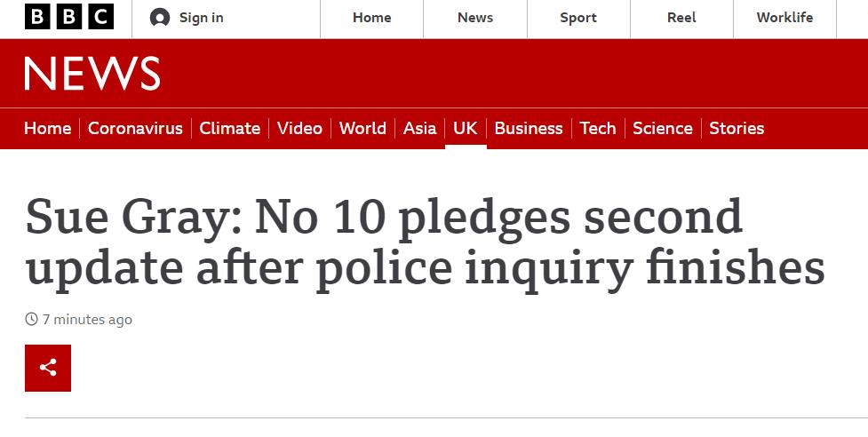The height and width of the screenshot is (437, 868).
Task: Switch to the Tech section
Action: click(598, 128)
